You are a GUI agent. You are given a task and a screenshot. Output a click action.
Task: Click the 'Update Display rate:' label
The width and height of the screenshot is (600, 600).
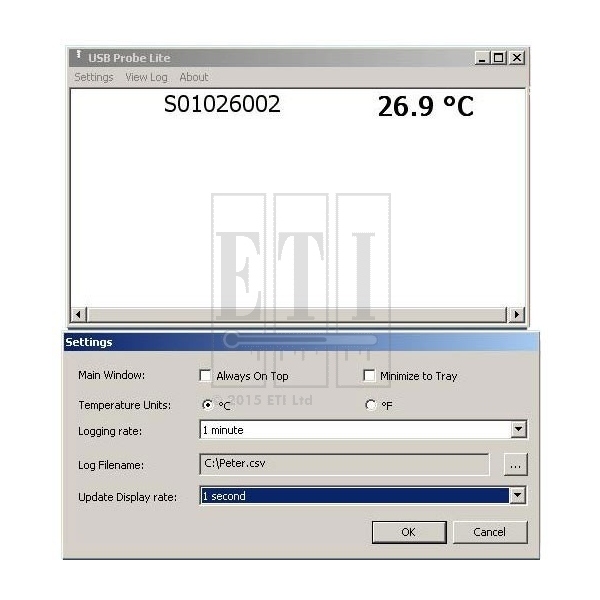(x=127, y=497)
